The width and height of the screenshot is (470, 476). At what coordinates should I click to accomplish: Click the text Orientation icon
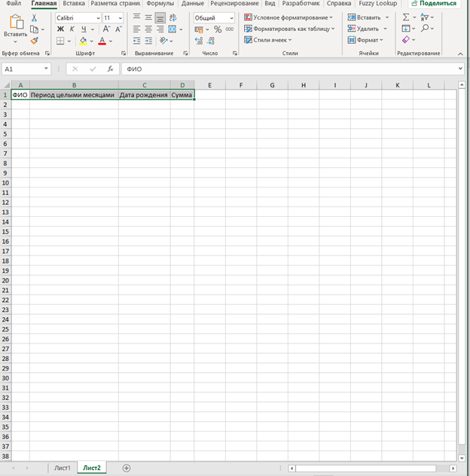164,41
